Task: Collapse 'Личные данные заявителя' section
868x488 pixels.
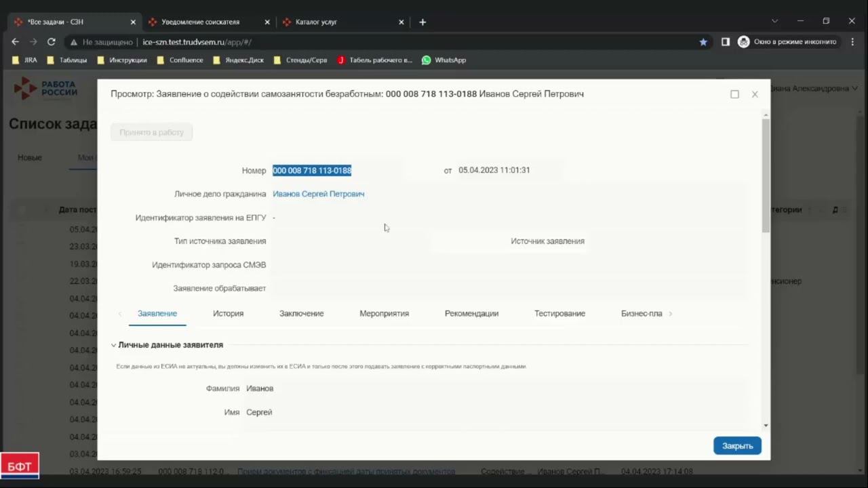Action: click(113, 345)
